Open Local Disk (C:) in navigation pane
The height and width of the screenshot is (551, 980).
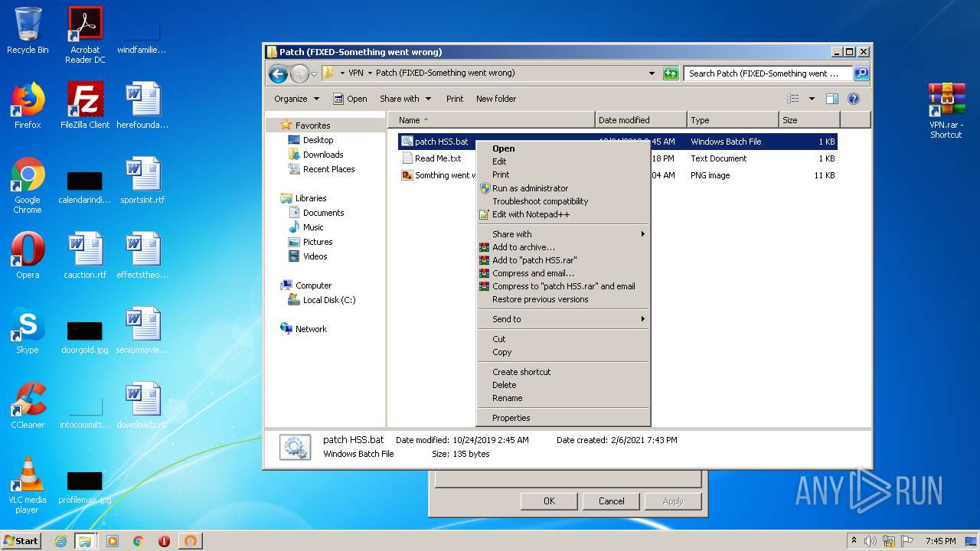[x=322, y=300]
